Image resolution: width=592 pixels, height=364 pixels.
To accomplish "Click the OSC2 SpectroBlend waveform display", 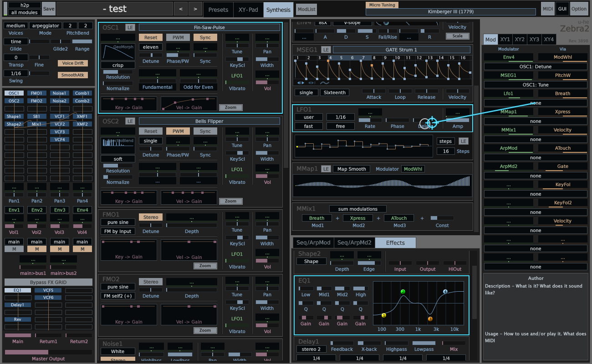I will [x=118, y=146].
